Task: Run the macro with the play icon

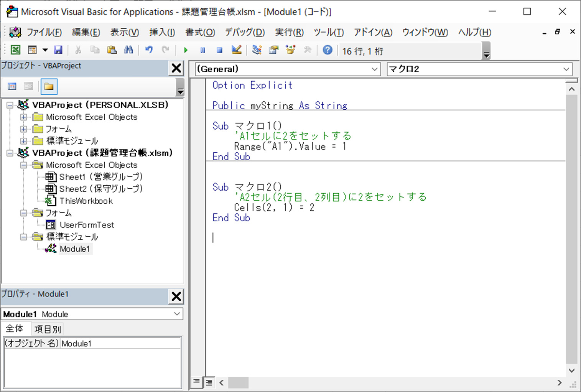Action: pos(186,50)
